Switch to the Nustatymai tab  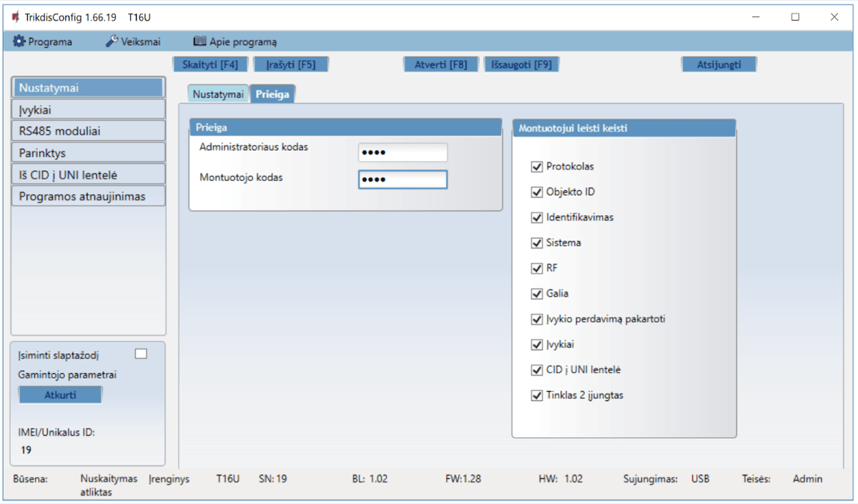point(219,94)
